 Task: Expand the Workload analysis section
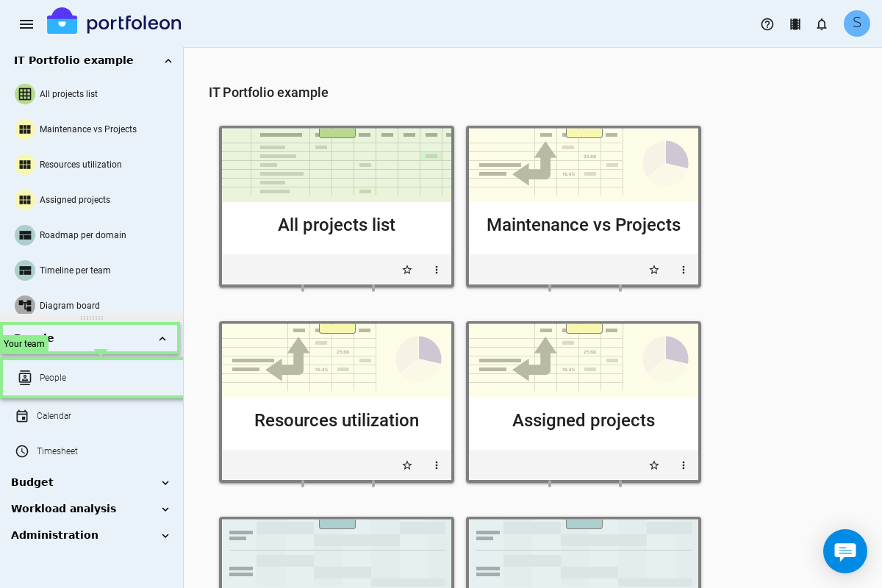pos(165,509)
